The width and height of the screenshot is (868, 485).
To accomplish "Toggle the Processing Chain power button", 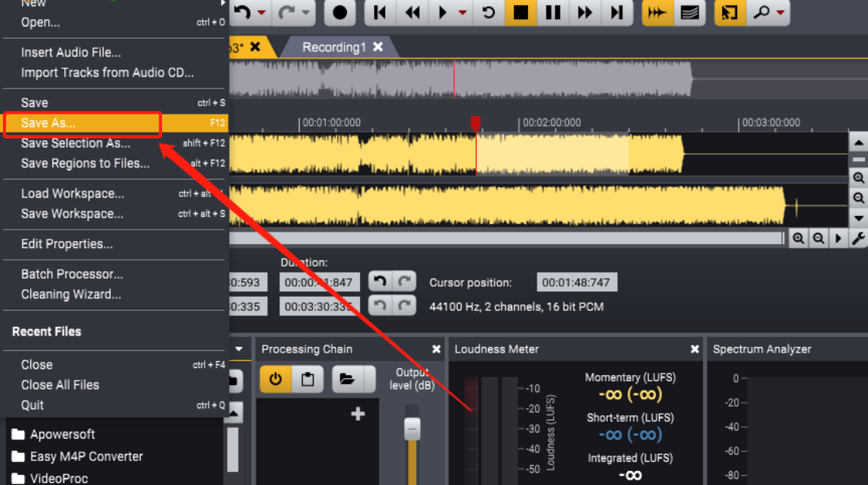I will pos(275,379).
